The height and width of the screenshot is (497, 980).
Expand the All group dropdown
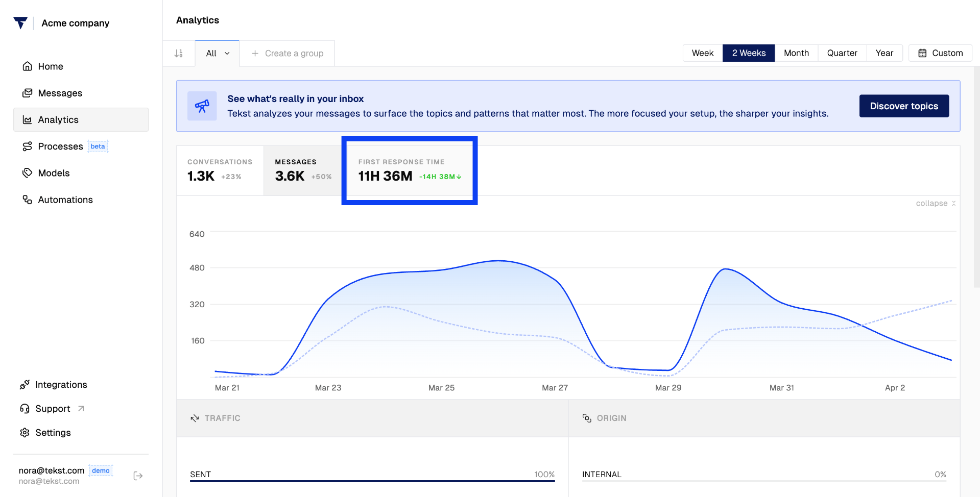pos(218,53)
